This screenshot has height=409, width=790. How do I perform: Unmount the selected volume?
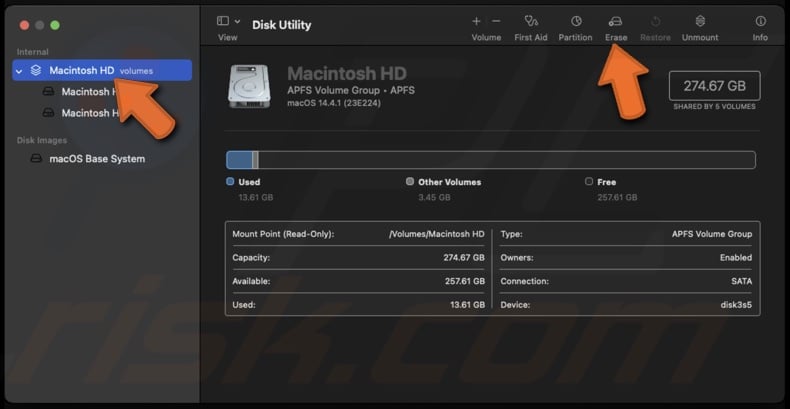[700, 21]
